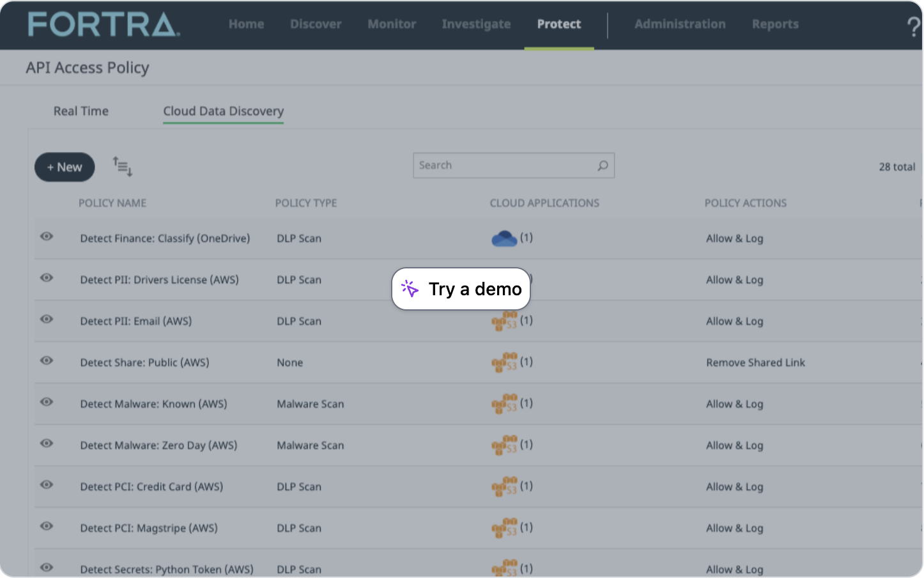Toggle the eye icon for Detect Malware: Known (AWS)

[47, 402]
